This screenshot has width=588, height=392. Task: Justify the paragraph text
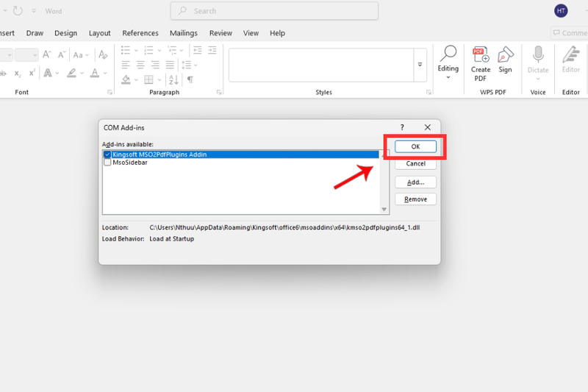click(x=170, y=65)
